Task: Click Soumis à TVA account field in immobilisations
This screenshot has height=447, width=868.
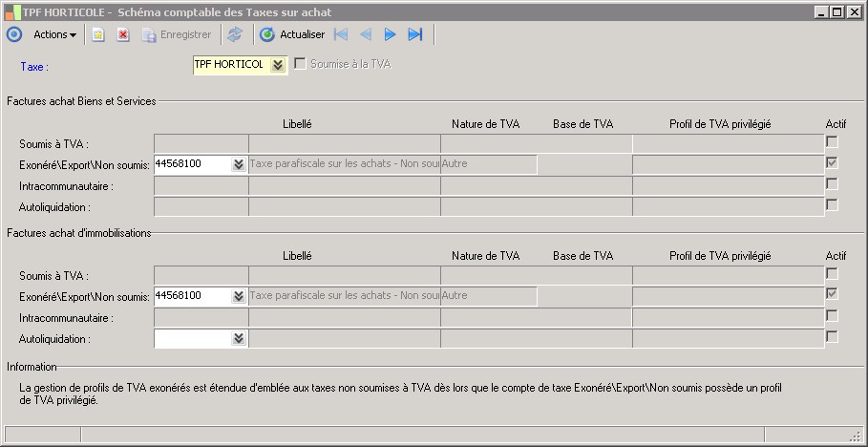Action: click(x=201, y=275)
